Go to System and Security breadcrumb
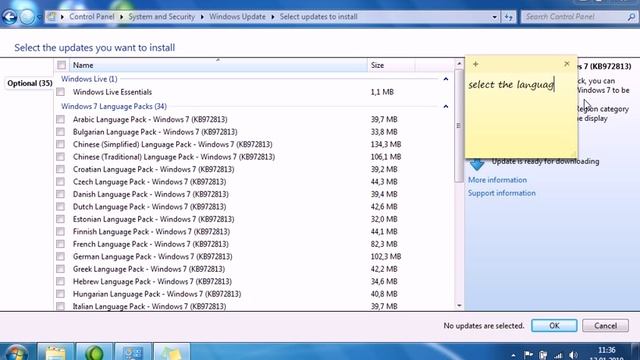The image size is (640, 360). (x=162, y=17)
